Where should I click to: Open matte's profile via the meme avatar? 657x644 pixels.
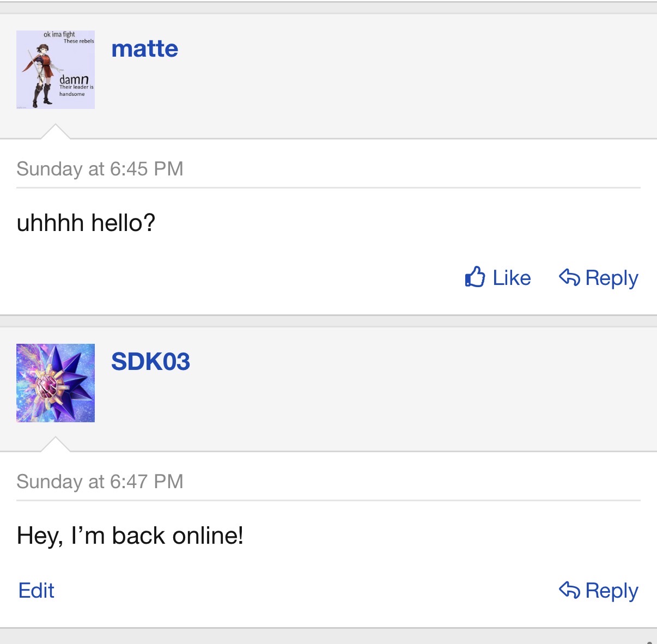pyautogui.click(x=56, y=70)
